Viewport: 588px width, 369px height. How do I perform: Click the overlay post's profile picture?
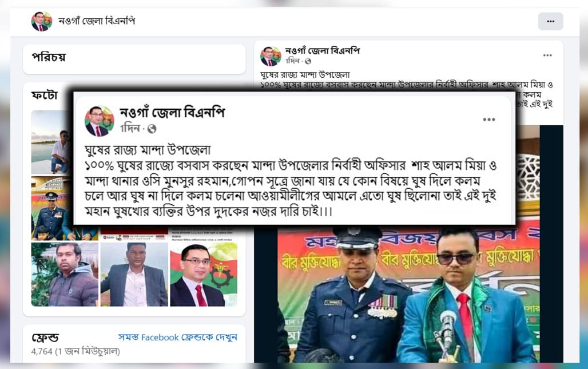(x=100, y=121)
